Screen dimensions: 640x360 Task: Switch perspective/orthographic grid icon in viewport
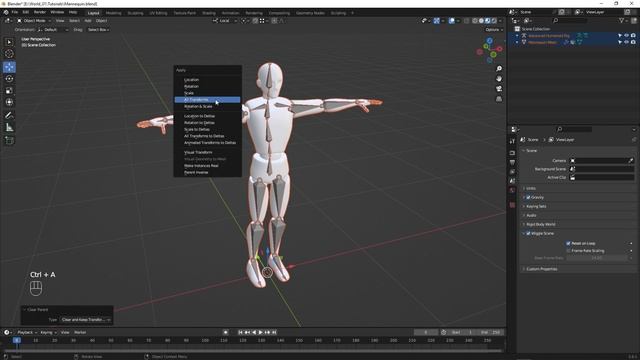tap(499, 99)
